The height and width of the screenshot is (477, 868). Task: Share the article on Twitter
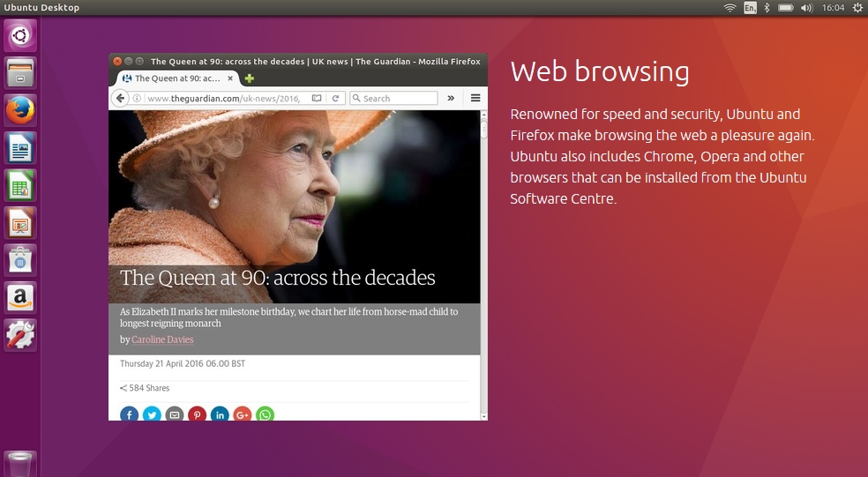[152, 414]
